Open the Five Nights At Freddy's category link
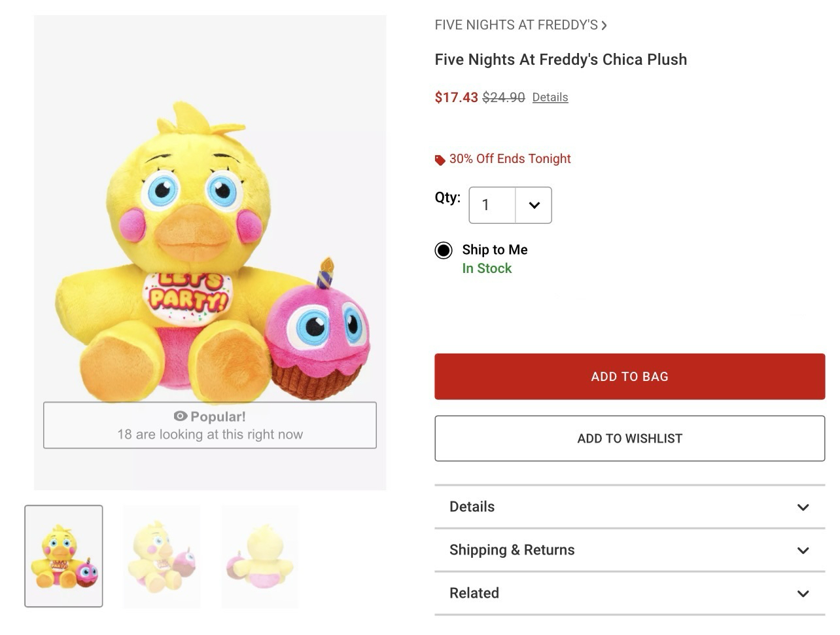The width and height of the screenshot is (840, 635). click(516, 25)
